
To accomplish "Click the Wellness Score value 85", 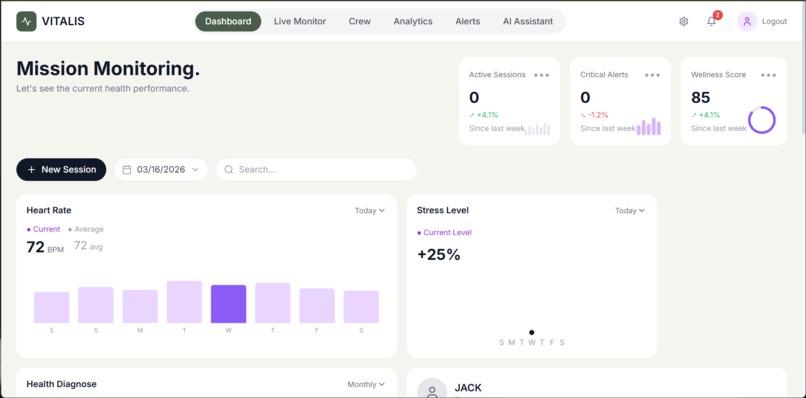I will pos(701,98).
